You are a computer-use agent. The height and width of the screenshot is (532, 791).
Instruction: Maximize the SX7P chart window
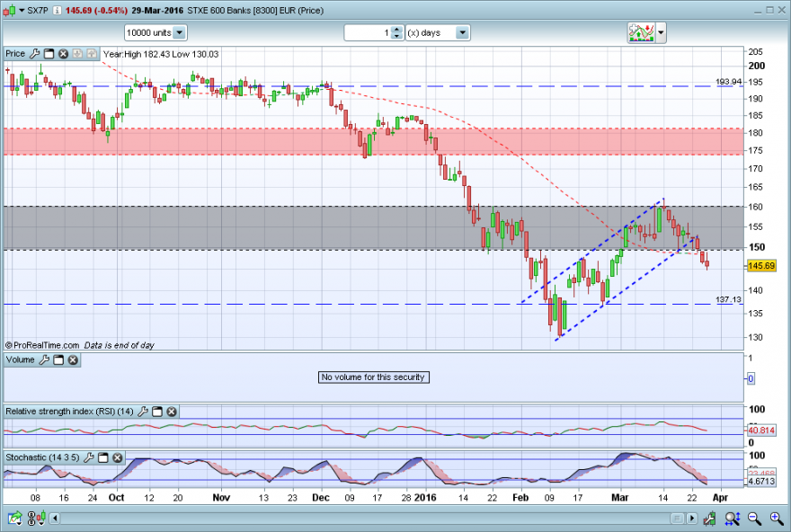769,11
